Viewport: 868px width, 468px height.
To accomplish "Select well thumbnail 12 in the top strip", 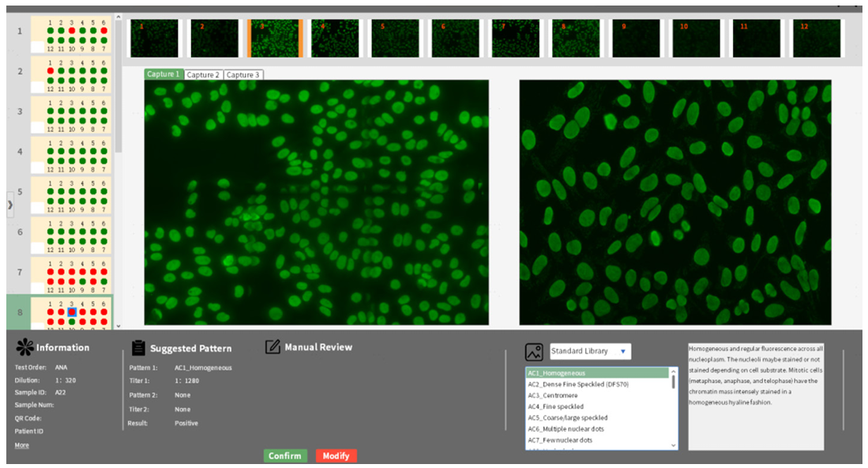I will (817, 38).
